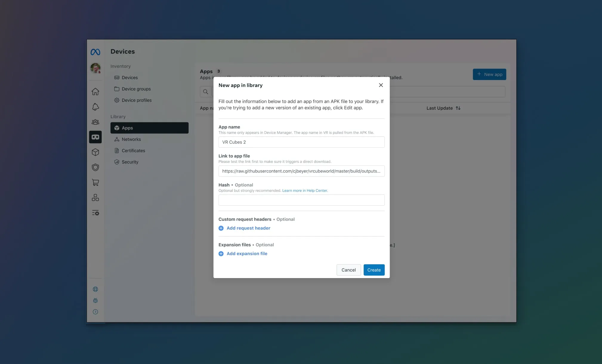Select the hierarchy/org chart icon
Screen dimensions: 602x364
[x=95, y=198]
